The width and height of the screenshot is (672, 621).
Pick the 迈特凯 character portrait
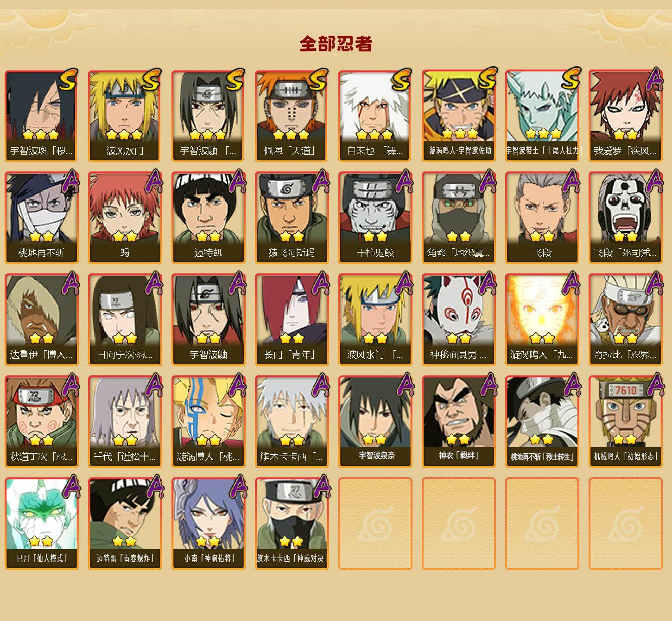pos(208,218)
